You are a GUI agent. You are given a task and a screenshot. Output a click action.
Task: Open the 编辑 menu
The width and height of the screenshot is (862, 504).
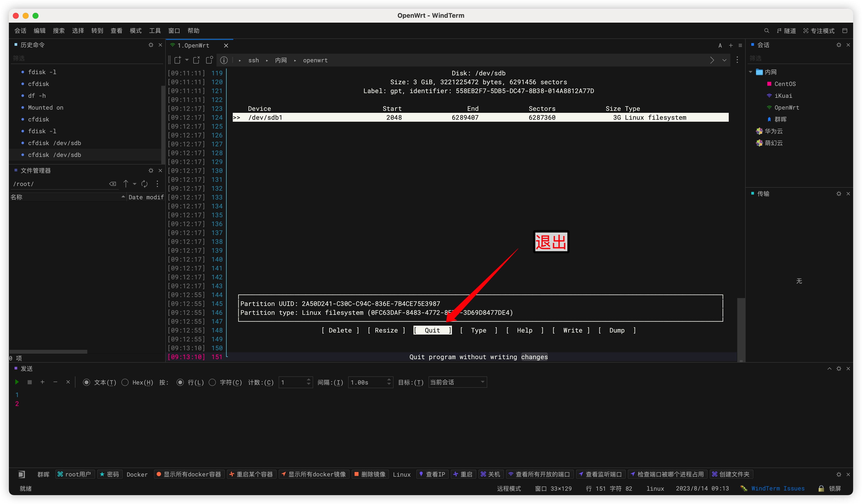click(39, 31)
